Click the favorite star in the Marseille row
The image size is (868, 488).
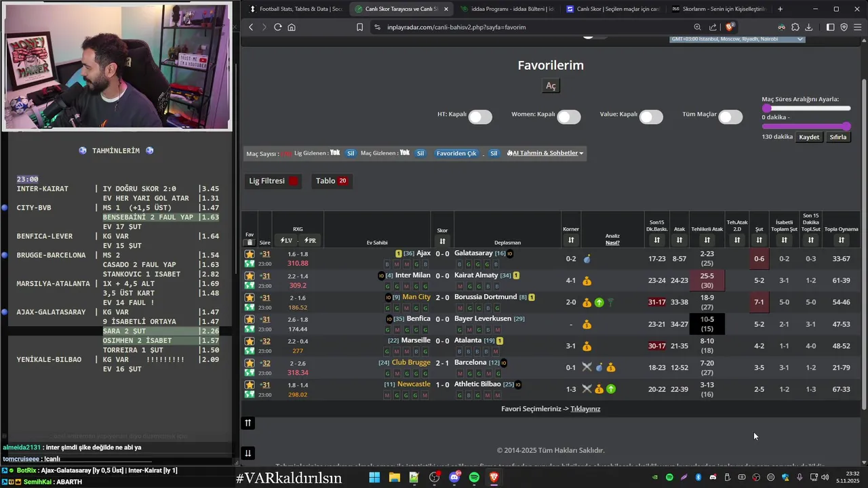click(250, 341)
